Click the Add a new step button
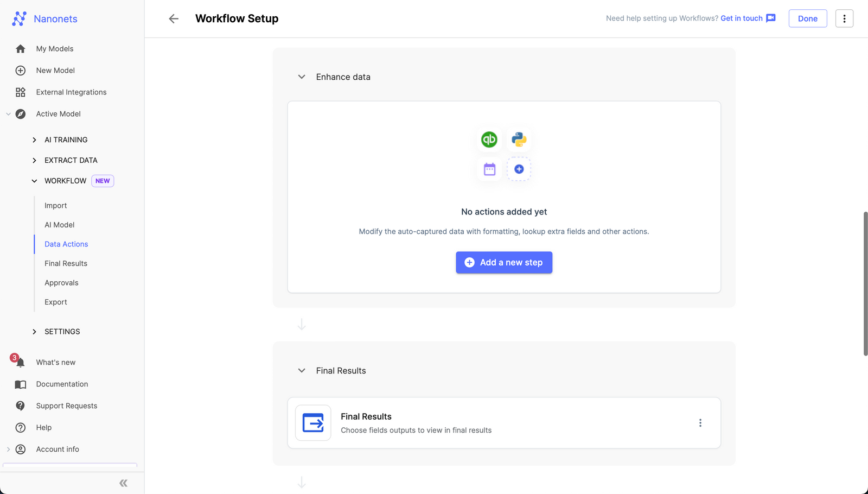Image resolution: width=868 pixels, height=494 pixels. (503, 263)
